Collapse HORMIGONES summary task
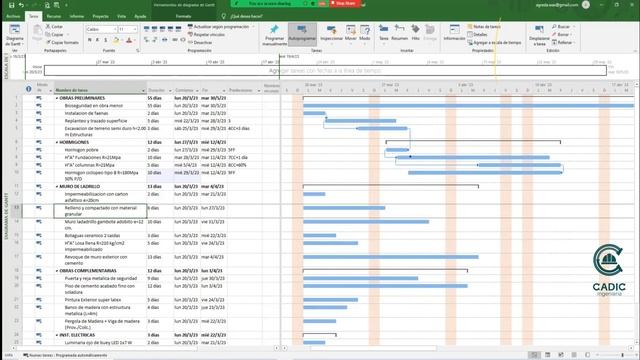Image resolution: width=640 pixels, height=360 pixels. (57, 142)
